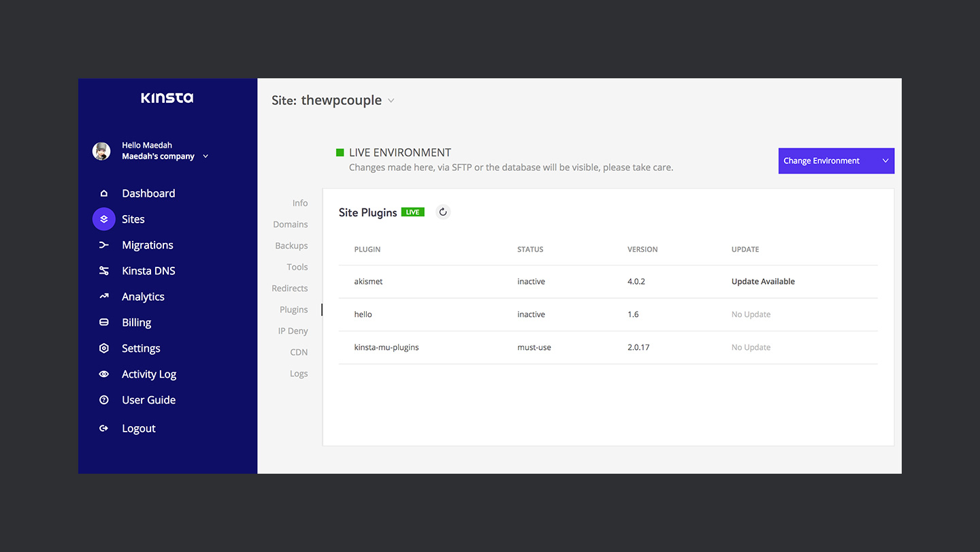Viewport: 980px width, 552px height.
Task: Expand the Maedah's company dropdown chevron
Action: [x=206, y=157]
